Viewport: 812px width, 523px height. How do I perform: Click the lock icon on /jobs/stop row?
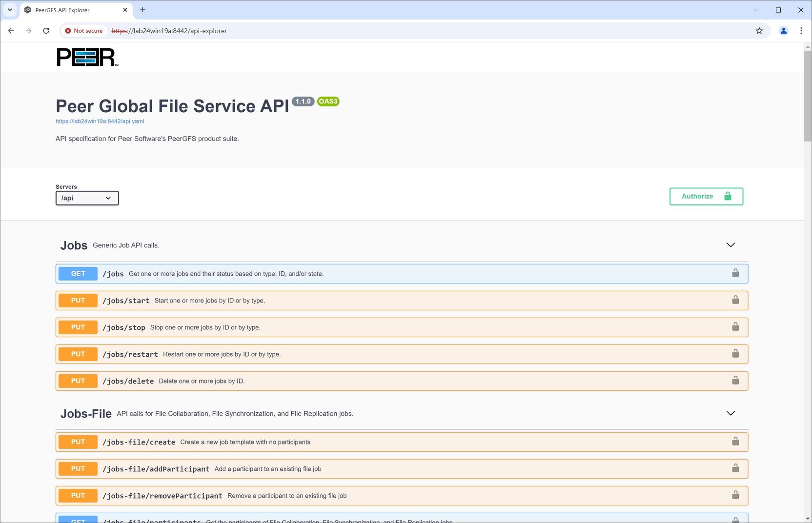pyautogui.click(x=735, y=327)
